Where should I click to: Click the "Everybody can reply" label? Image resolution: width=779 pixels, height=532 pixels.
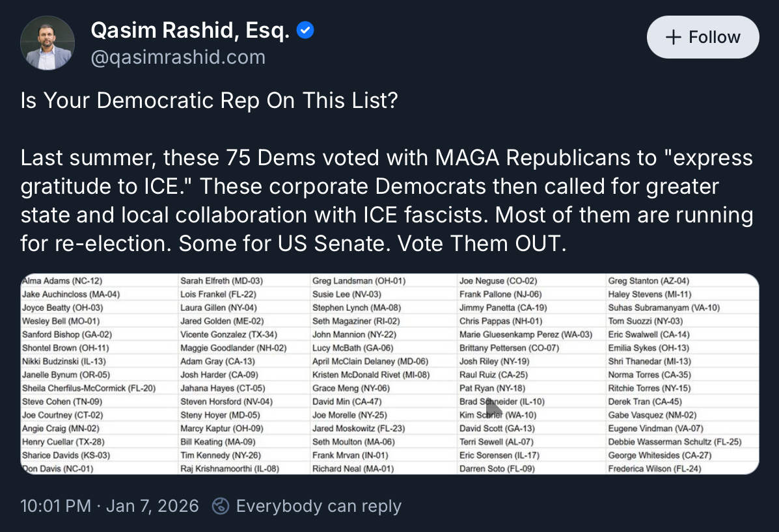318,506
